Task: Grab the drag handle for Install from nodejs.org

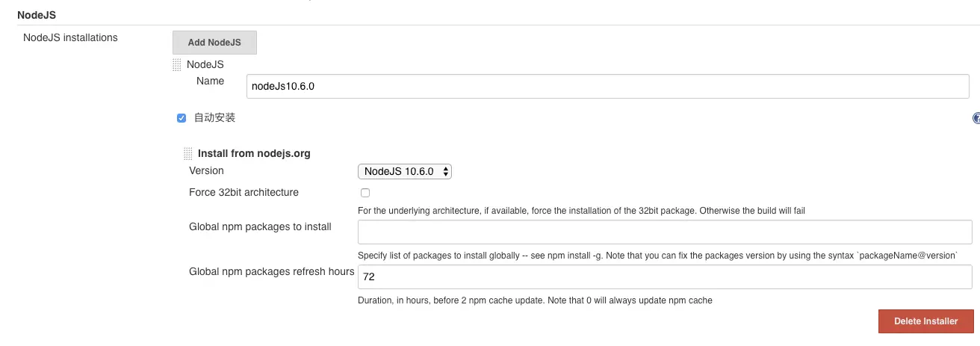Action: point(188,154)
